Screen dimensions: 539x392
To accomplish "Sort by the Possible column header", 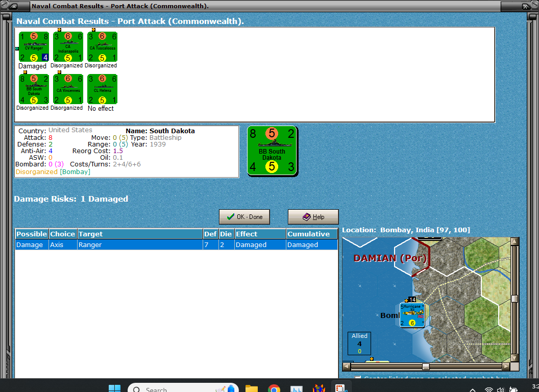I will coord(32,234).
